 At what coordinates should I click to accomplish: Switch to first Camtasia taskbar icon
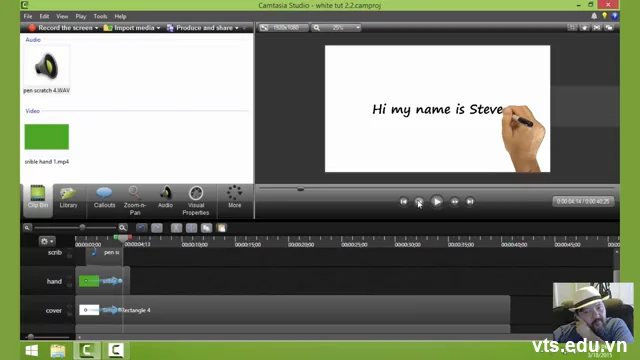point(87,350)
